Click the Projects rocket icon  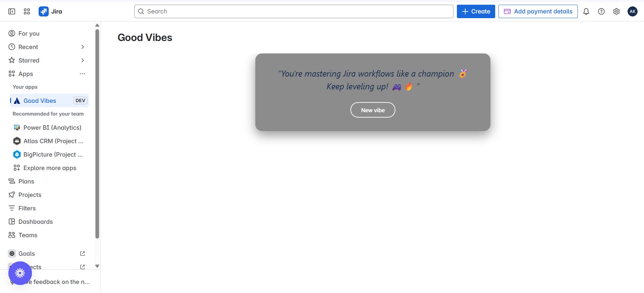(x=12, y=195)
